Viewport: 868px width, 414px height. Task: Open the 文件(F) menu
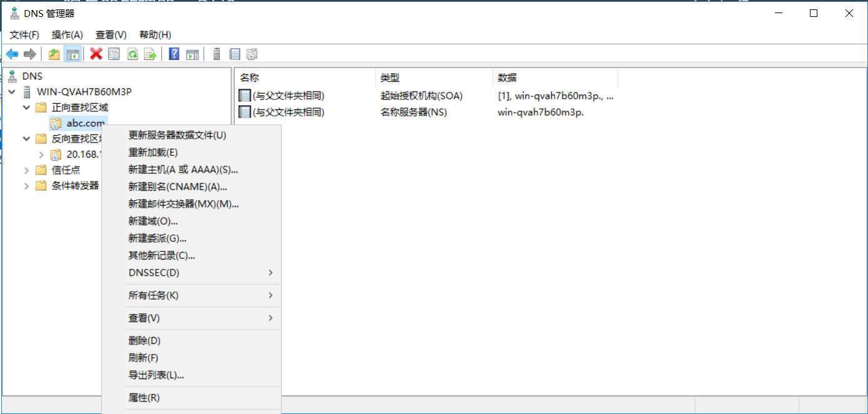pyautogui.click(x=24, y=34)
